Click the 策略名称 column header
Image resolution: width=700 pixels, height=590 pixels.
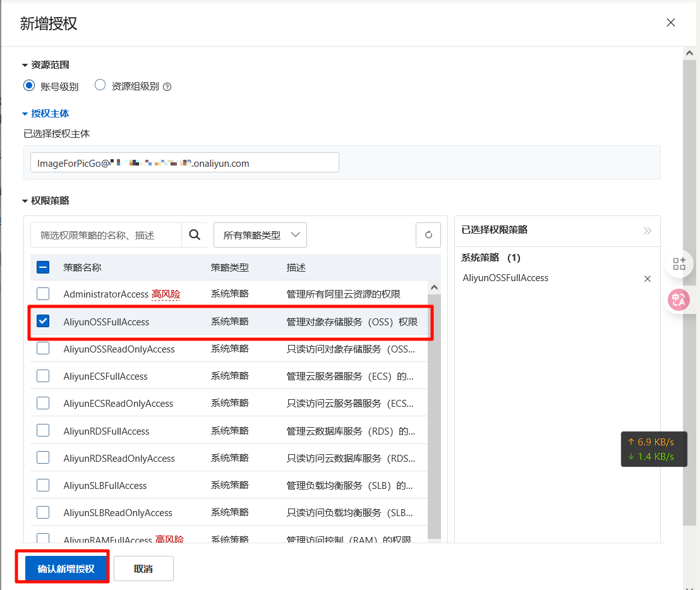pos(82,268)
